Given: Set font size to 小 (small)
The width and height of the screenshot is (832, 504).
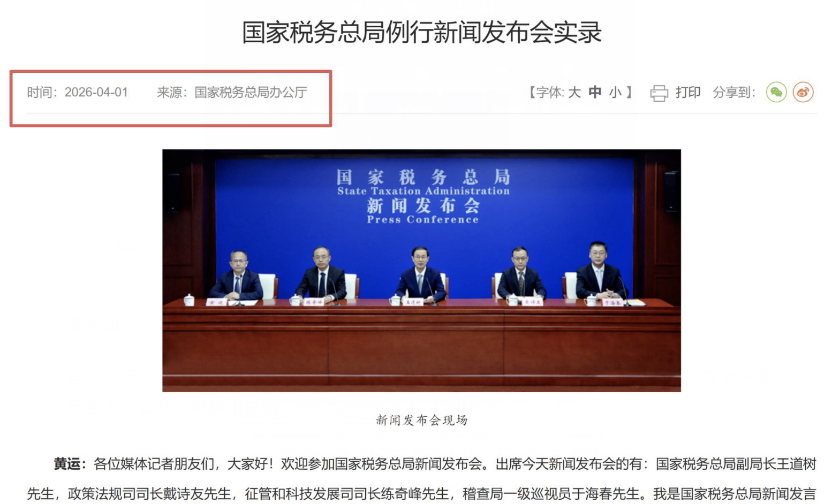Looking at the screenshot, I should tap(615, 92).
